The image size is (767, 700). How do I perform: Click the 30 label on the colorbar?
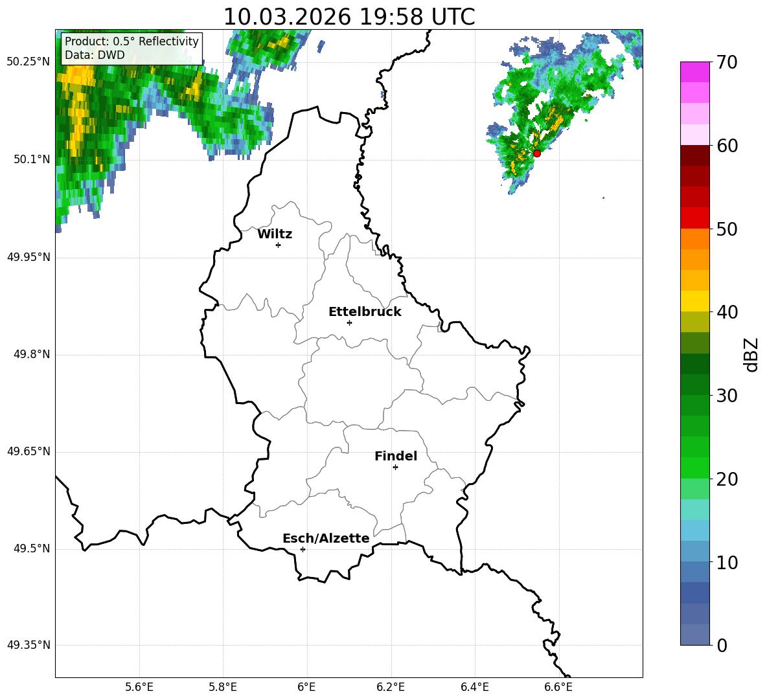coord(727,396)
